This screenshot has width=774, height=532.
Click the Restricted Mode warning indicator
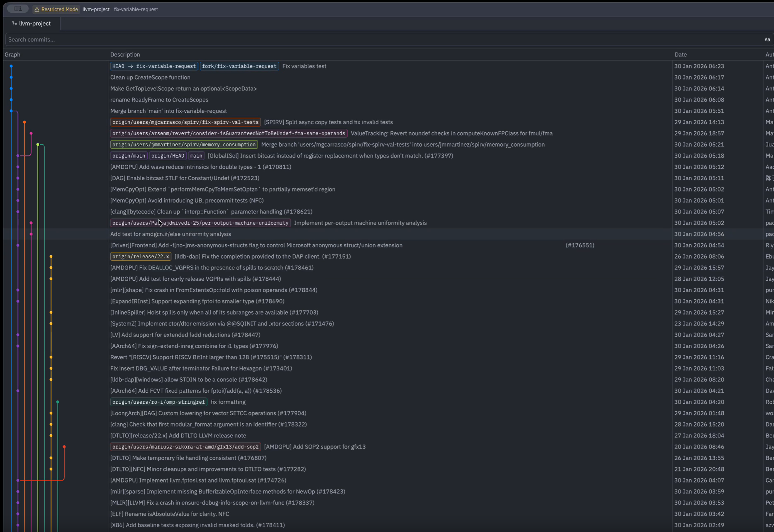tap(56, 9)
